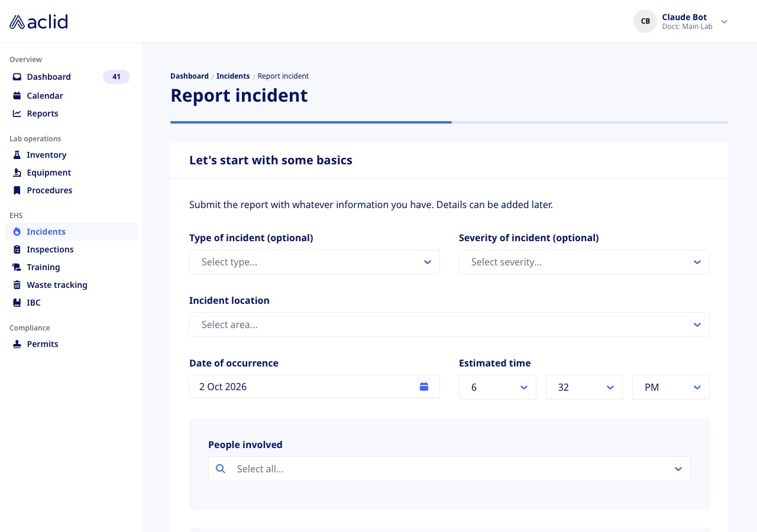Click the Incidents breadcrumb link
This screenshot has width=757, height=532.
click(233, 76)
